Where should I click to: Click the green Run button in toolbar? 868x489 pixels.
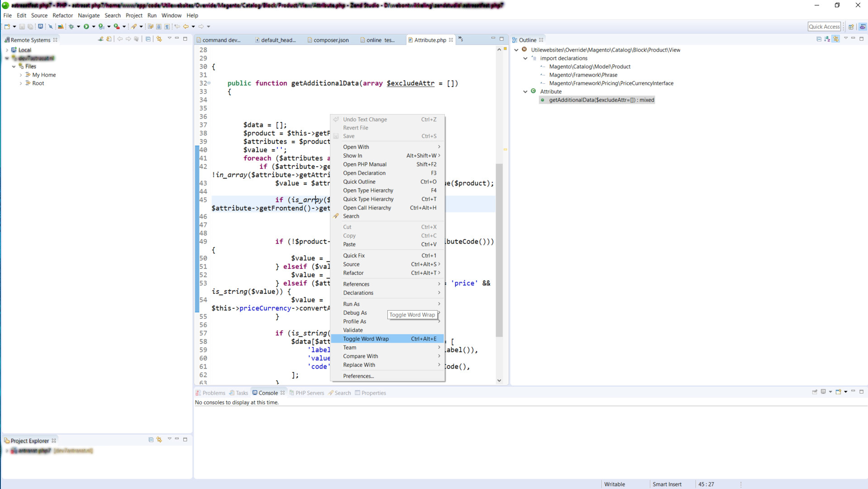coord(86,27)
